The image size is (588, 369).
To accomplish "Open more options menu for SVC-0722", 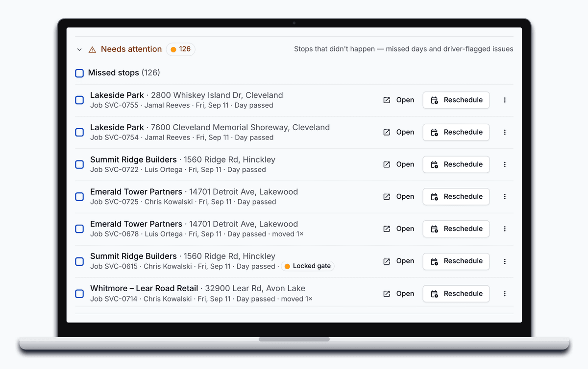I will (505, 164).
